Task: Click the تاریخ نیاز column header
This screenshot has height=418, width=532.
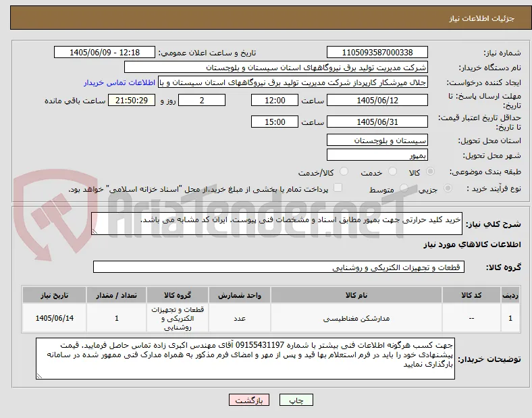Action: click(54, 295)
